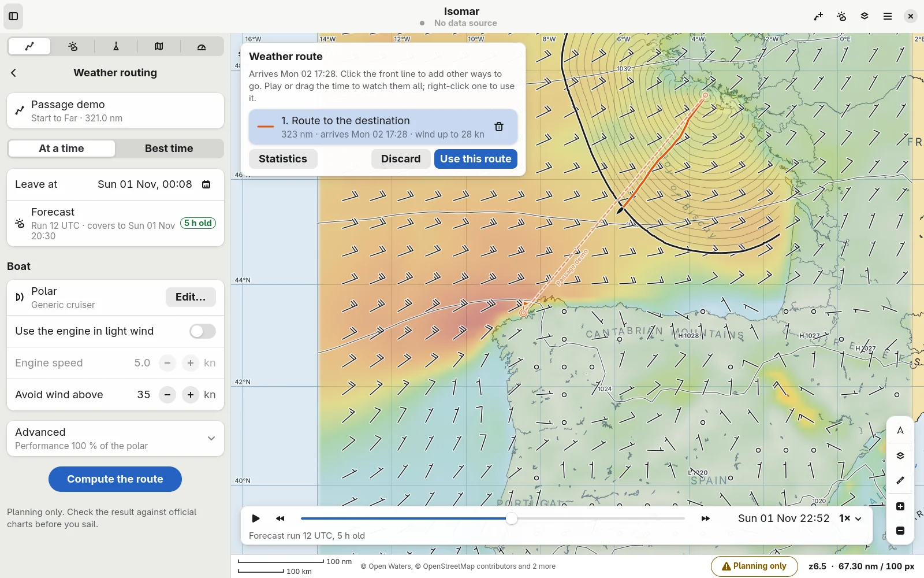The image size is (924, 578).
Task: Click the Planning only warning badge
Action: [x=754, y=566]
